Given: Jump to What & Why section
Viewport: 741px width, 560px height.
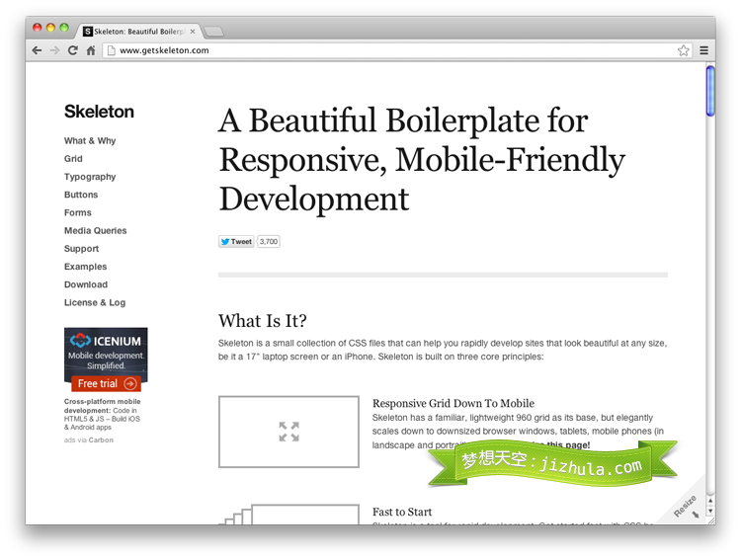Looking at the screenshot, I should [x=90, y=141].
